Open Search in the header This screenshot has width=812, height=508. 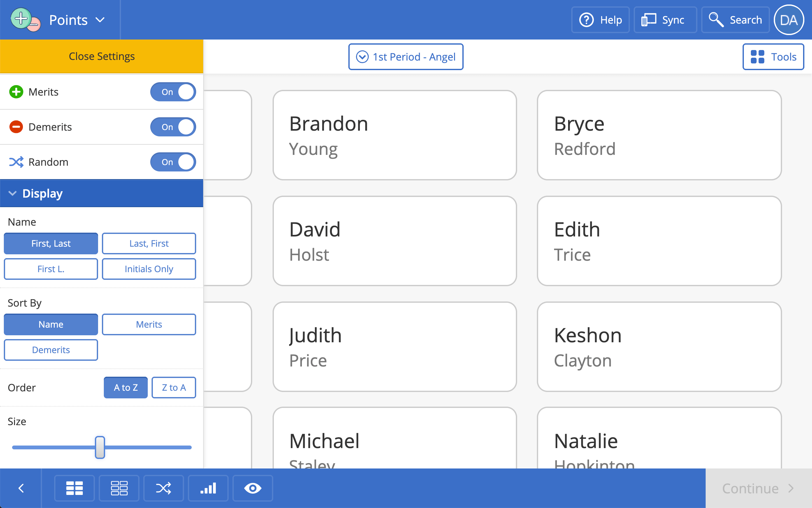[x=735, y=20]
